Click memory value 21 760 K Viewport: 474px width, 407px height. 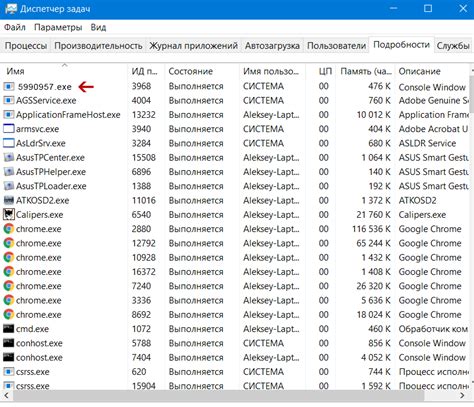tap(373, 215)
